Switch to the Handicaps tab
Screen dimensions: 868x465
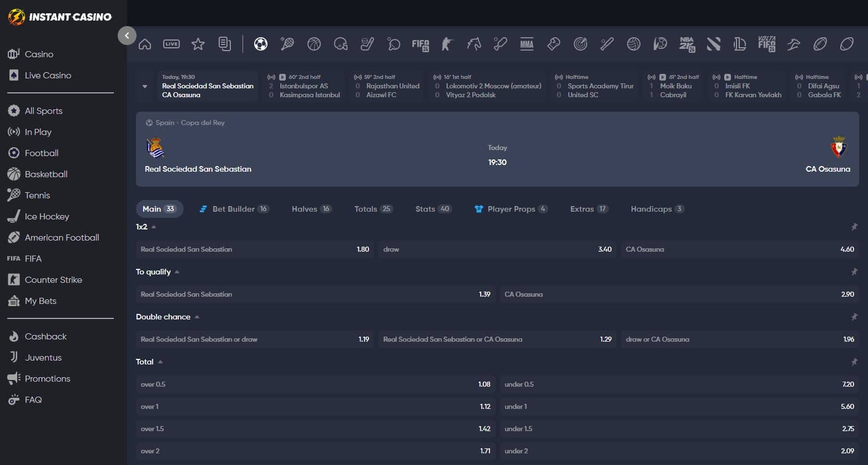(x=657, y=209)
